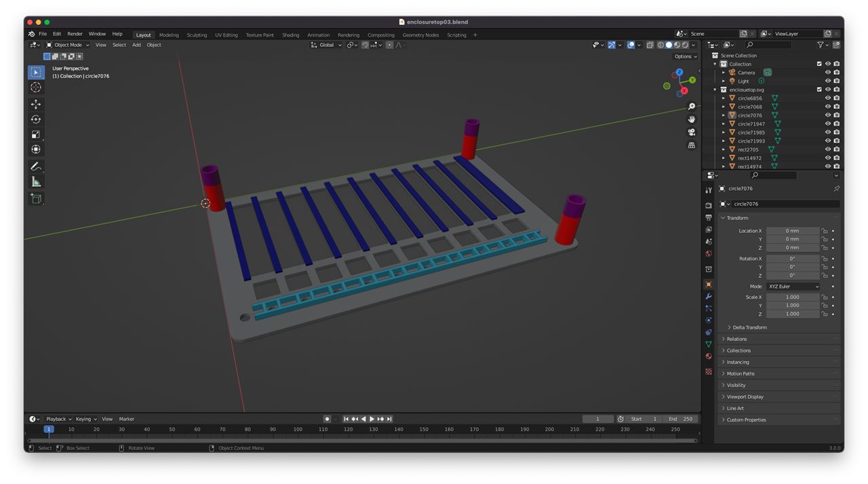This screenshot has width=868, height=484.
Task: Pick the Annotate pencil tool
Action: pos(36,166)
